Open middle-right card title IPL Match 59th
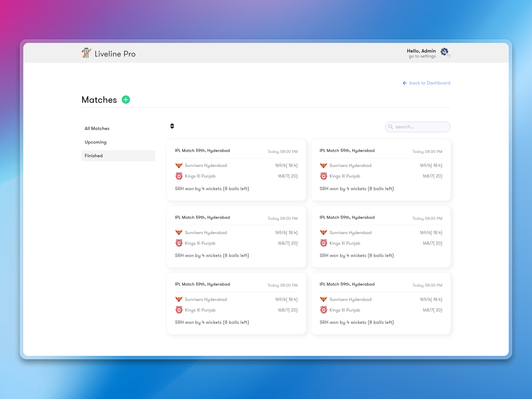The image size is (532, 399). pyautogui.click(x=347, y=217)
